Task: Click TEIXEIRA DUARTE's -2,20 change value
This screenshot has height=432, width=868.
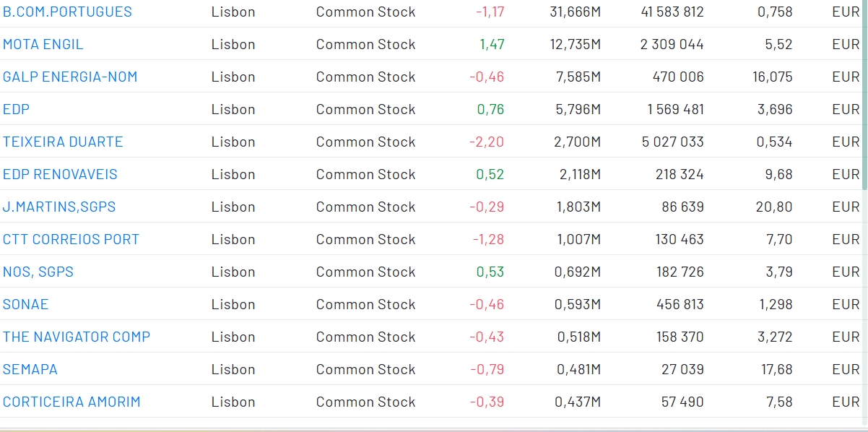Action: 487,142
